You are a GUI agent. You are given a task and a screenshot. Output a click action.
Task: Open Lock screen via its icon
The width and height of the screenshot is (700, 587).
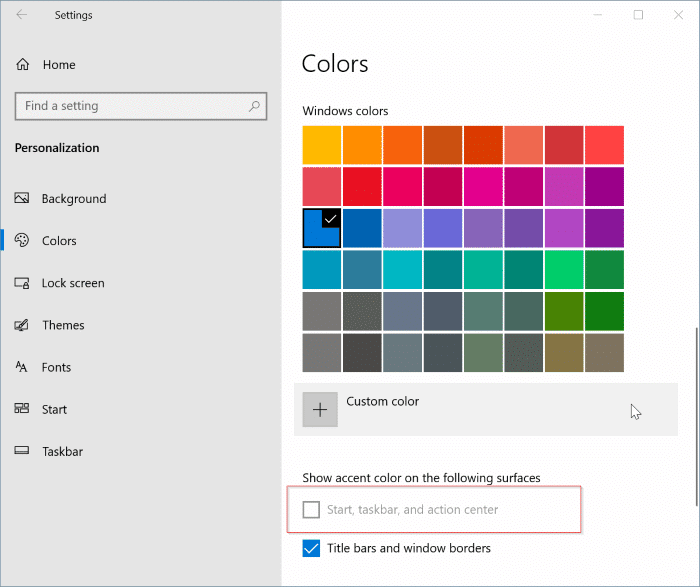pos(22,283)
